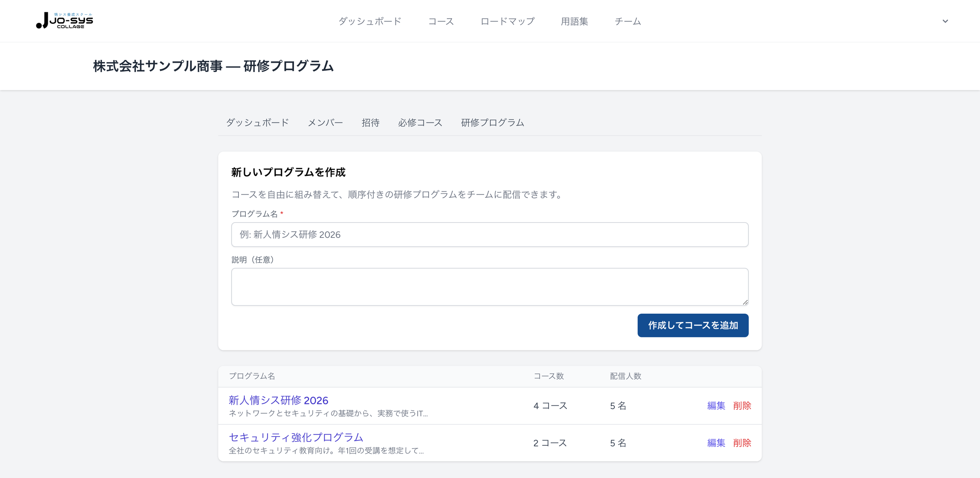Click the 株式会社サンプル商事 — 研修プログラム page title
Screen dimensions: 980x478
click(213, 66)
